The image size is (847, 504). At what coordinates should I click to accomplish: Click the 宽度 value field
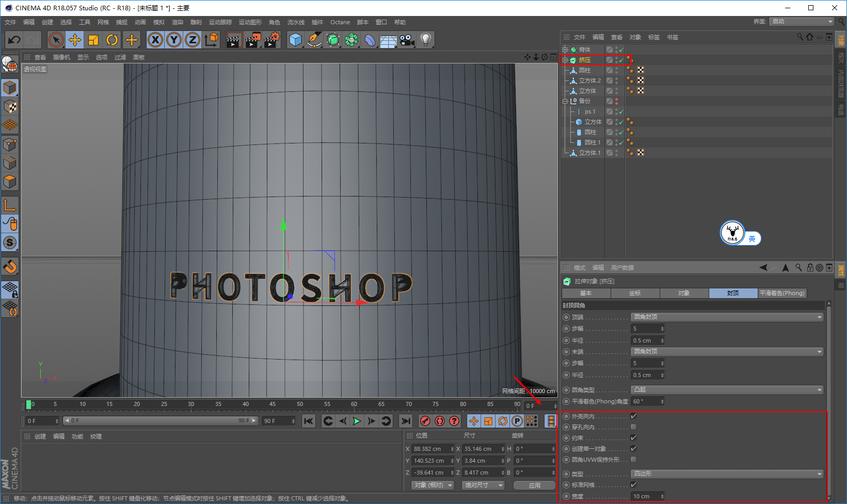[647, 496]
